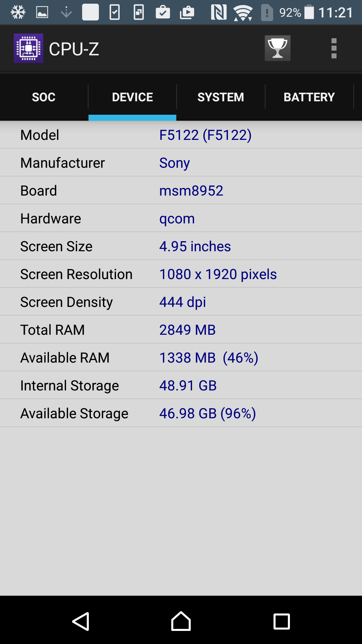
Task: Tap the Android home button
Action: [181, 621]
